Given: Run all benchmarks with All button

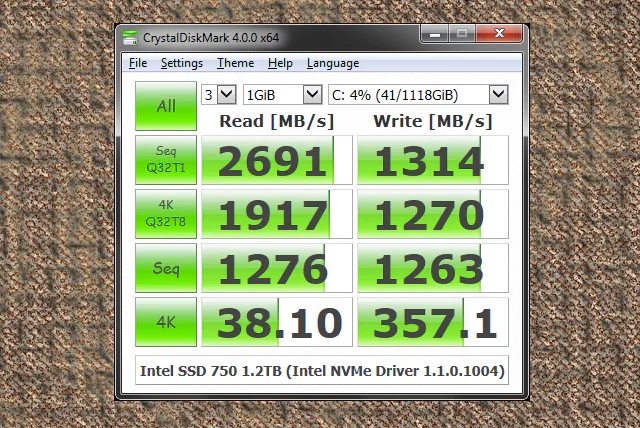Looking at the screenshot, I should (166, 106).
